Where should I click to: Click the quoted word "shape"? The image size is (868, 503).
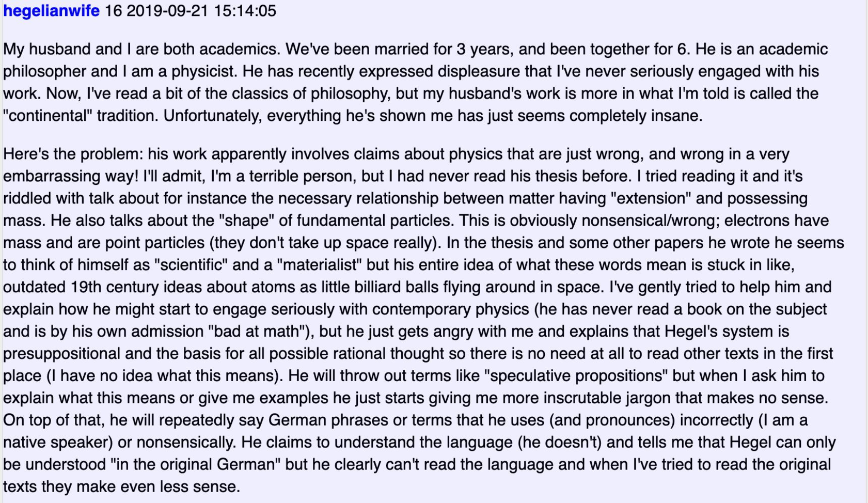click(x=246, y=221)
